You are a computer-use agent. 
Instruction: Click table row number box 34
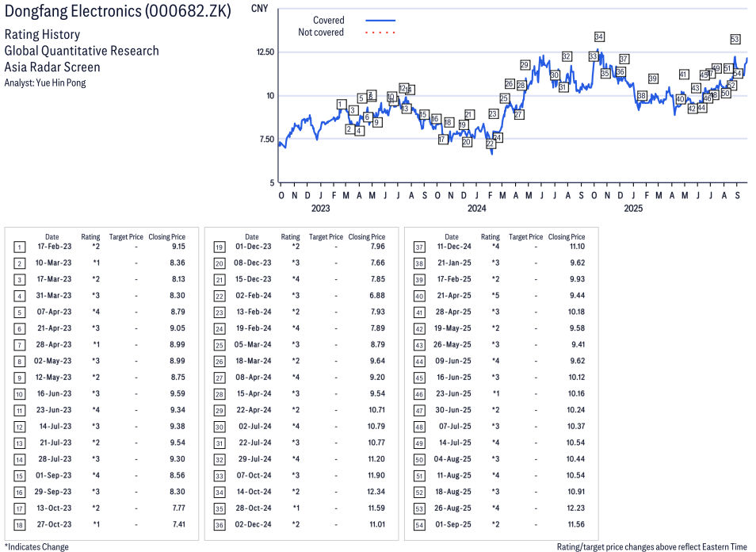[x=220, y=493]
